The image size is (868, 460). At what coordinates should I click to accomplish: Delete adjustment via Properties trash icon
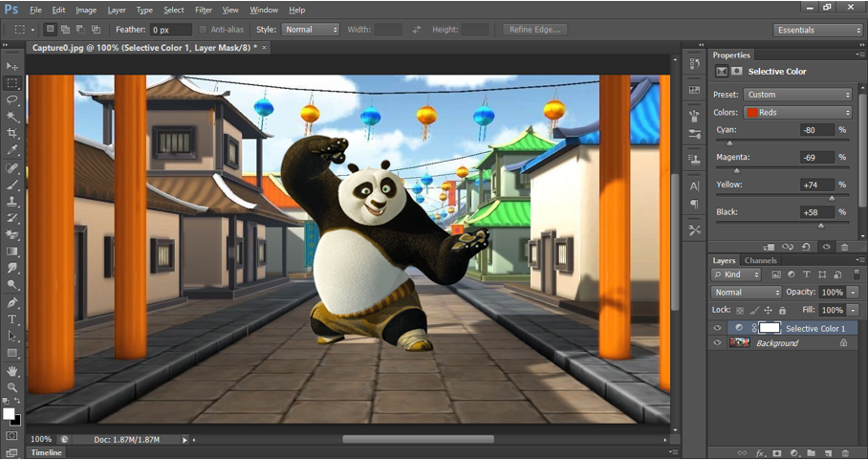[x=844, y=247]
